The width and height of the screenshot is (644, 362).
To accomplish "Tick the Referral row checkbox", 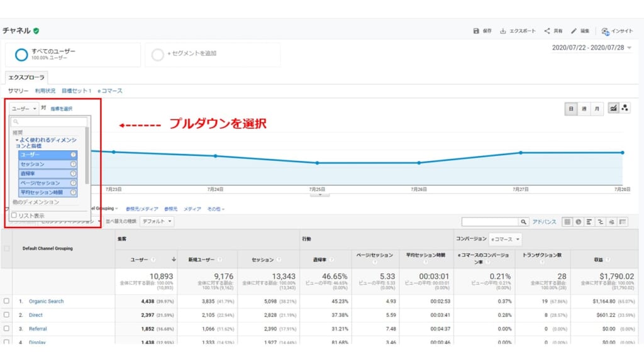I will coord(6,328).
